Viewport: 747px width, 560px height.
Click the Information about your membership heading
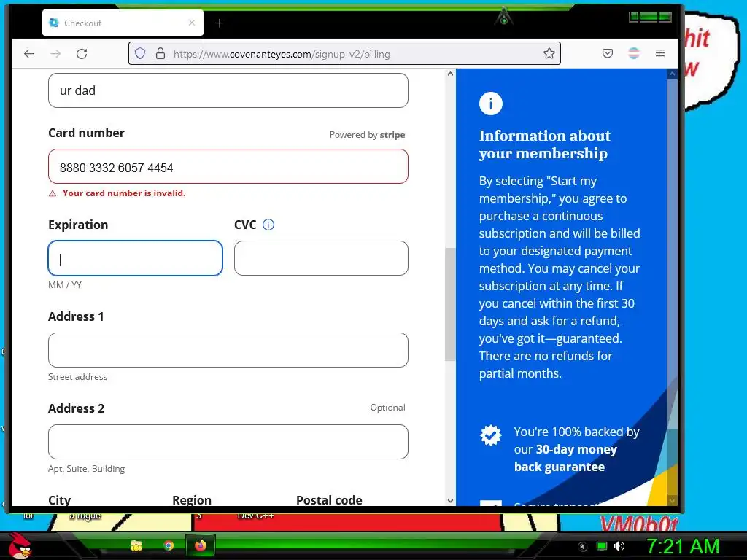click(544, 144)
